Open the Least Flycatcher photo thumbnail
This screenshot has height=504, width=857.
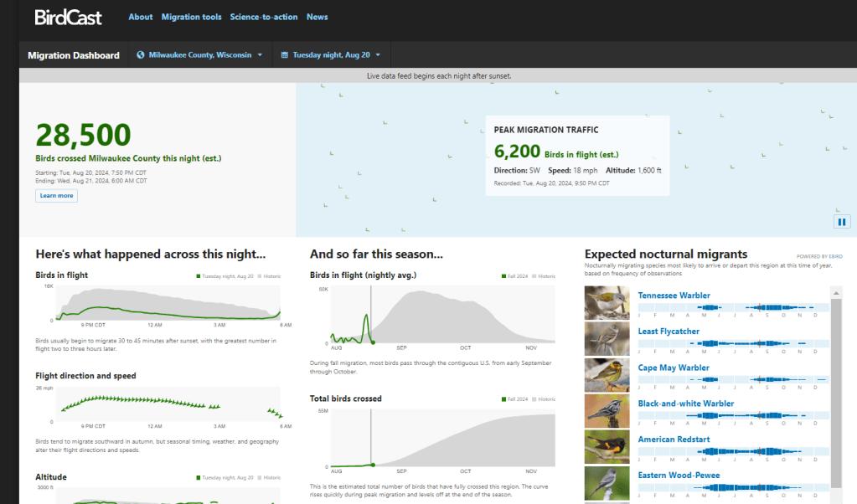pos(607,339)
